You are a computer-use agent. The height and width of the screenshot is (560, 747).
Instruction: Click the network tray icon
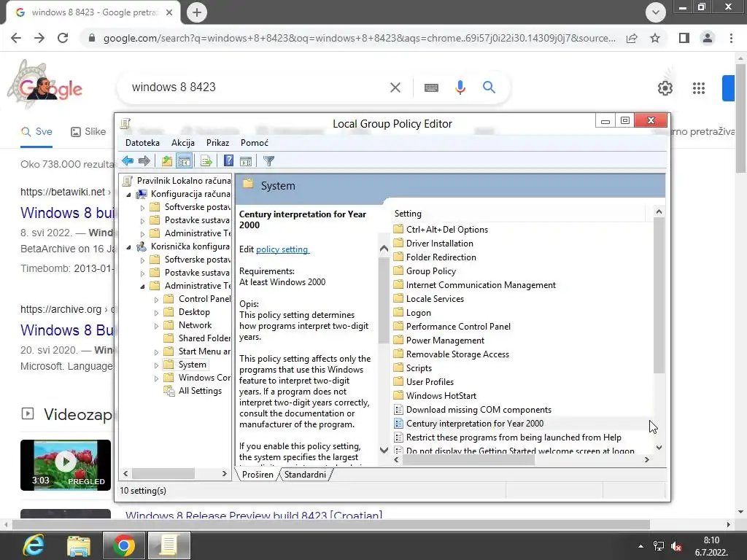click(x=659, y=546)
